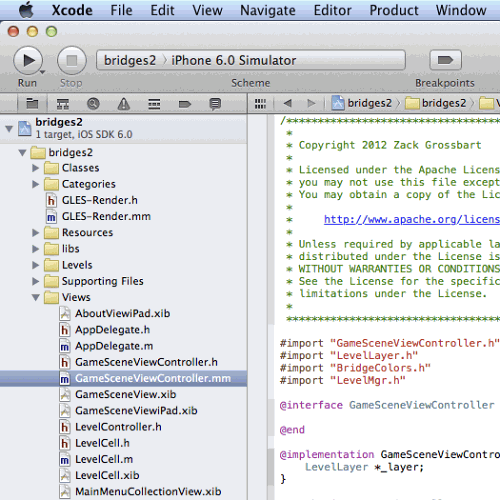The image size is (500, 500).
Task: Expand the Classes folder
Action: (36, 168)
